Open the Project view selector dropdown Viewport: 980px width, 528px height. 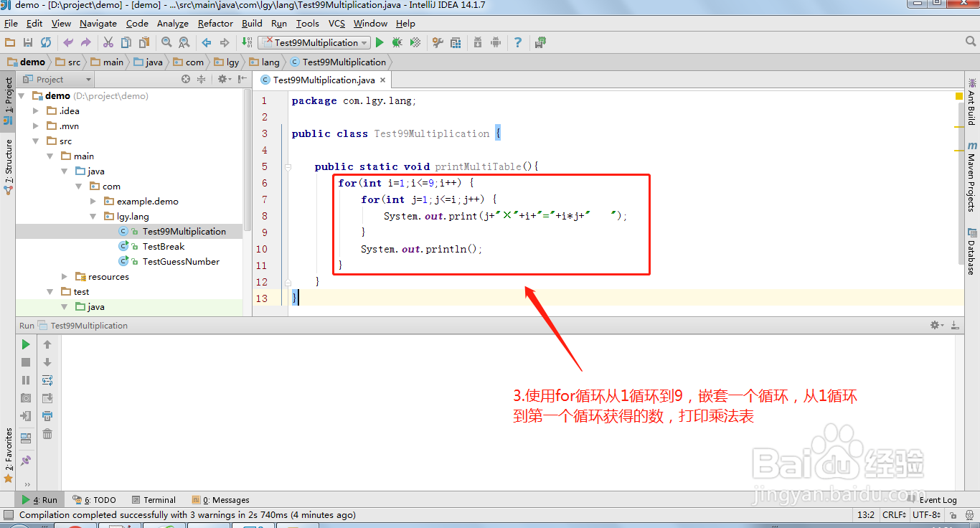coord(57,80)
